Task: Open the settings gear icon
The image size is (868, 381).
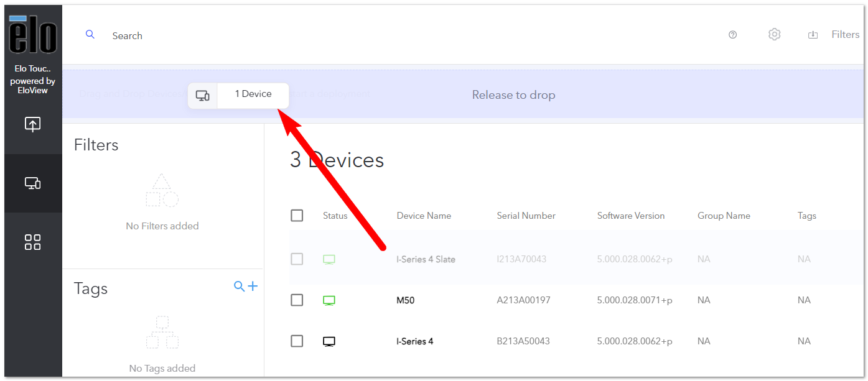Action: pos(774,35)
